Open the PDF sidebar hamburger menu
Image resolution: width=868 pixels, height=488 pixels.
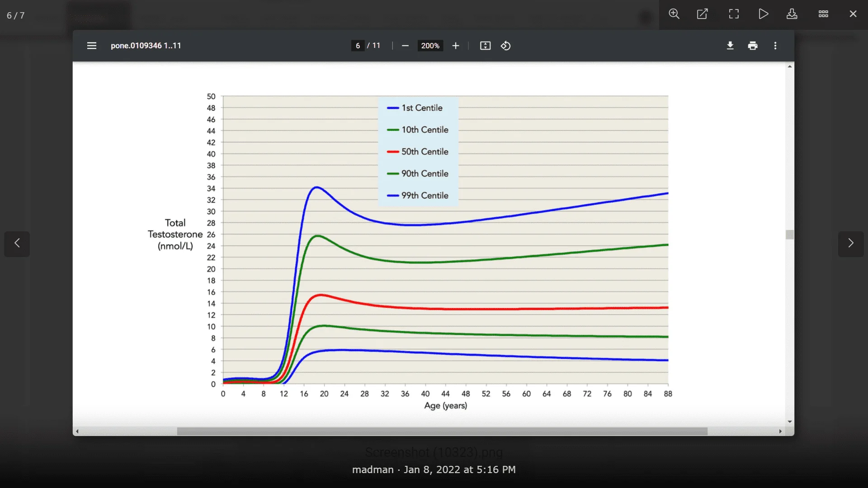92,46
